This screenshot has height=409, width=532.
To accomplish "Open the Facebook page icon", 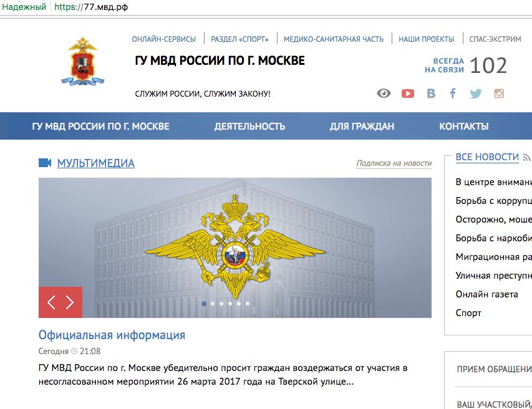I will (453, 94).
